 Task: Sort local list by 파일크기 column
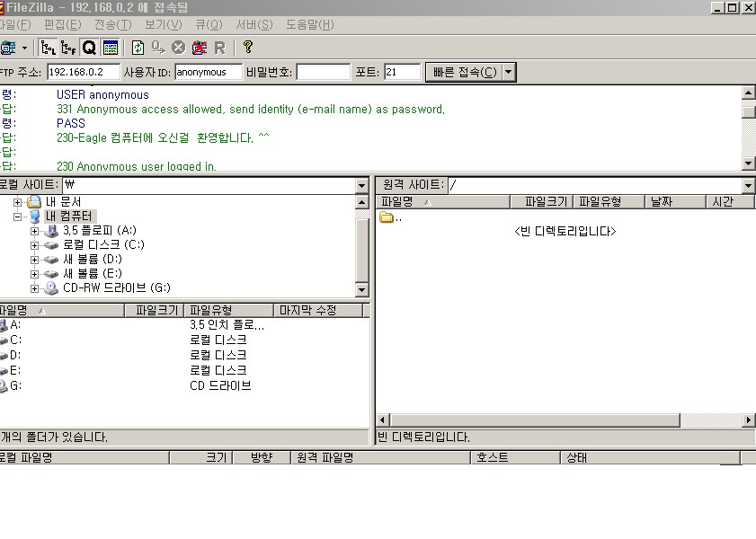155,310
